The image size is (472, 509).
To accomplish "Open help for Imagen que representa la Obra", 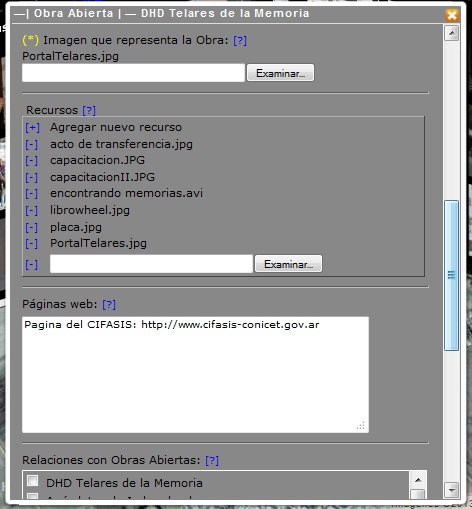I will tap(240, 41).
